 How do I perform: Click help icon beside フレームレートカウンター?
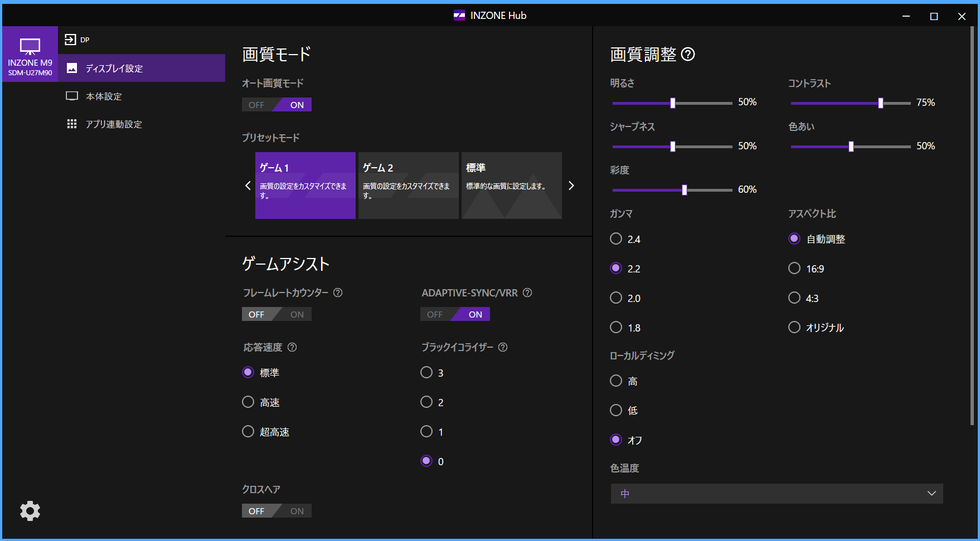[x=338, y=293]
